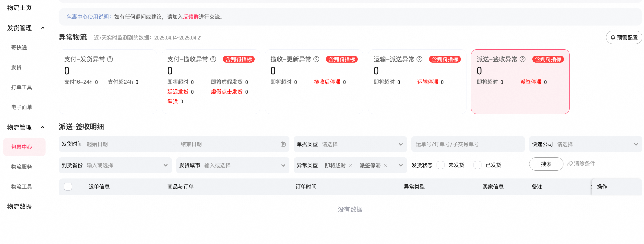This screenshot has height=244, width=644.
Task: Open 物流服务 in the sidebar
Action: 22,167
